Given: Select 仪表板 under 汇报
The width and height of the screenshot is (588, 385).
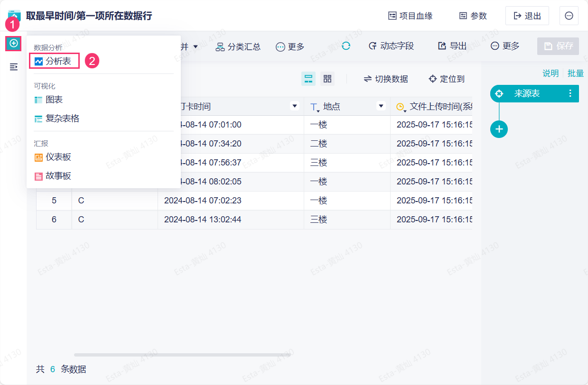Looking at the screenshot, I should tap(53, 157).
